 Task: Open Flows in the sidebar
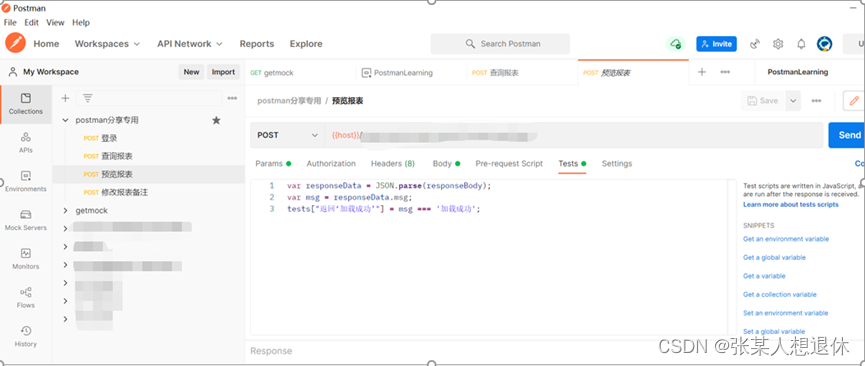click(x=25, y=297)
